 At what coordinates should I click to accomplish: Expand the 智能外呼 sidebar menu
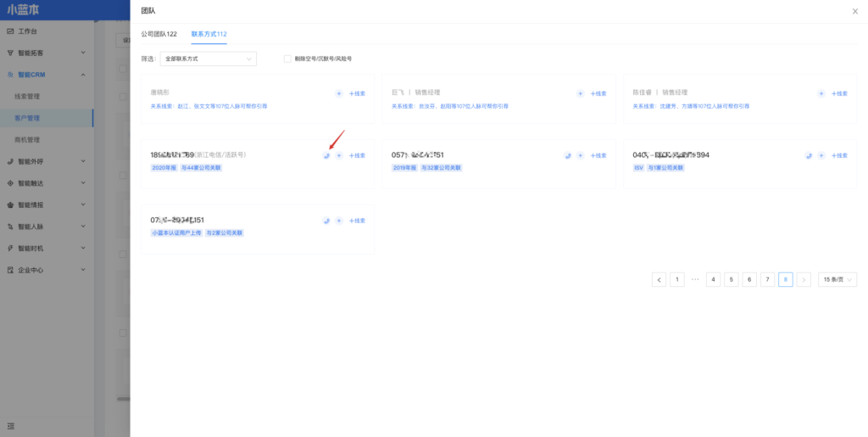coord(47,161)
